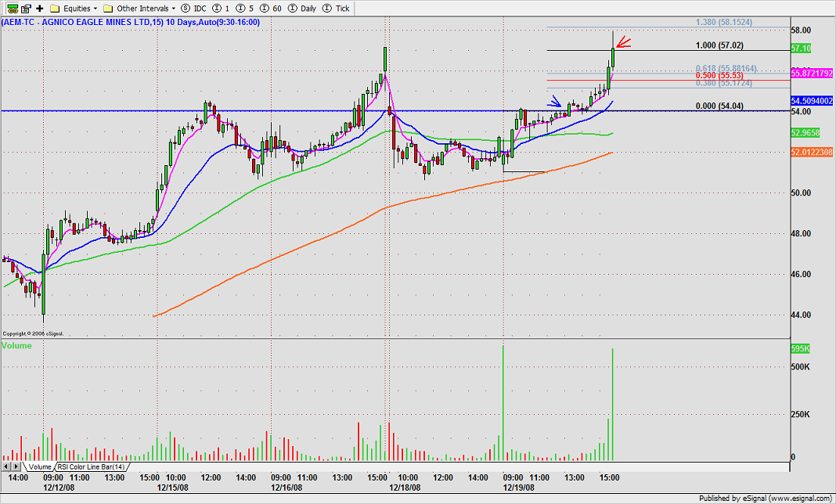Click the 595K volume value label
Screen dimensions: 836x504
pos(801,348)
